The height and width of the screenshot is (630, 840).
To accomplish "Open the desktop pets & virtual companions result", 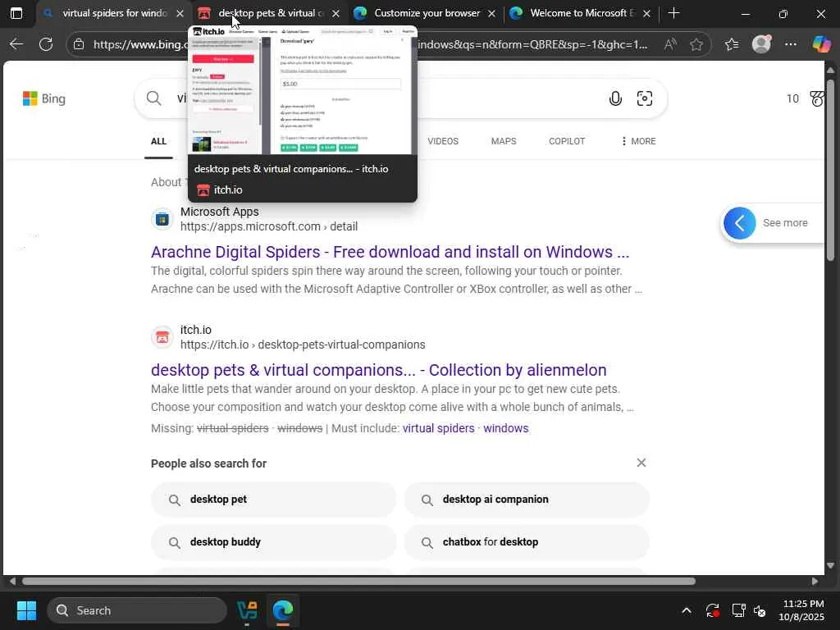I will tap(379, 370).
